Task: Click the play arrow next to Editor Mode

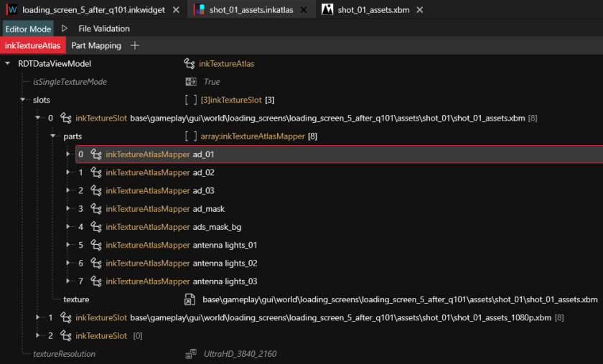Action: (64, 29)
